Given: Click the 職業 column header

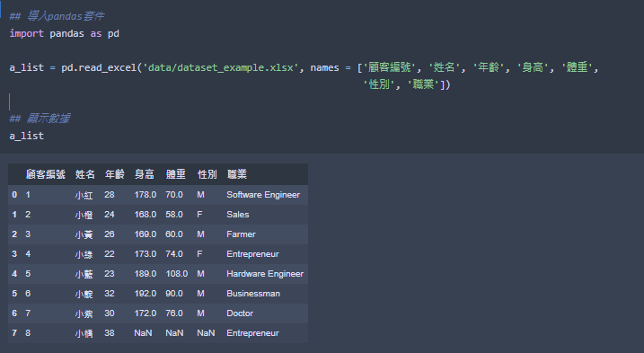Looking at the screenshot, I should coord(237,174).
